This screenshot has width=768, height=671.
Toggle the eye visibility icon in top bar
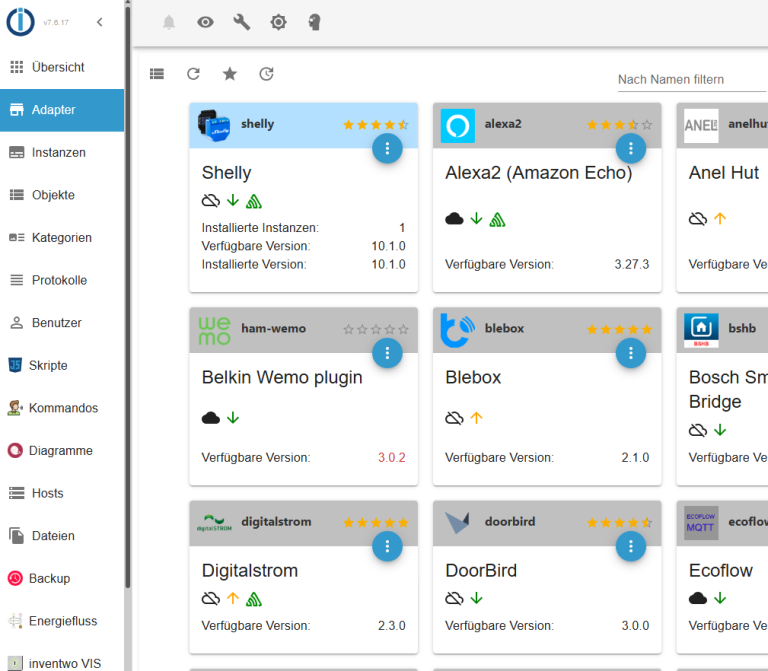coord(205,22)
